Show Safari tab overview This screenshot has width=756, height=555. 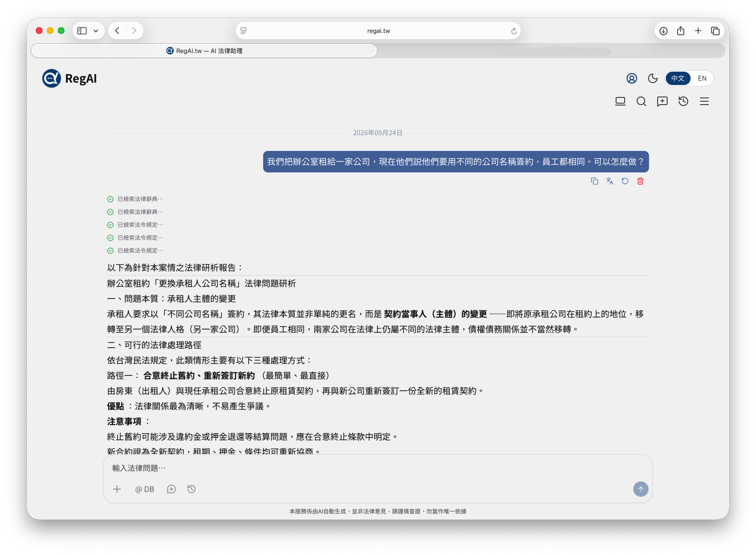click(x=715, y=31)
